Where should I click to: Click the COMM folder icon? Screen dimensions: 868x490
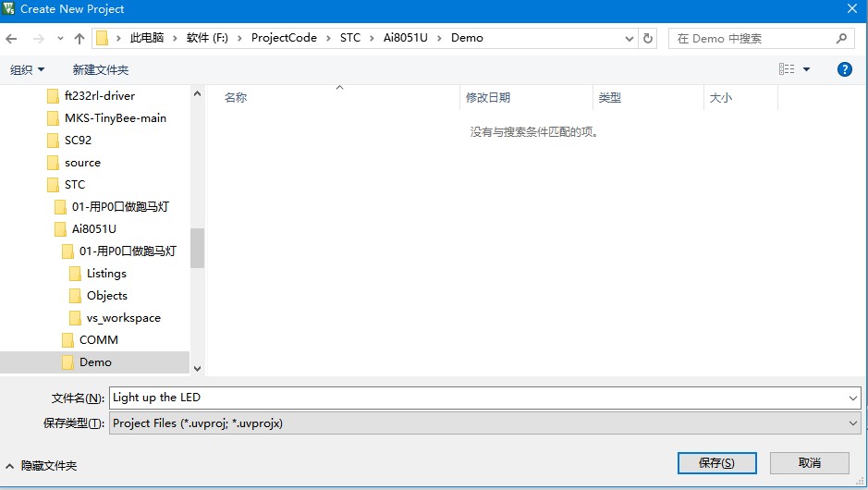67,340
